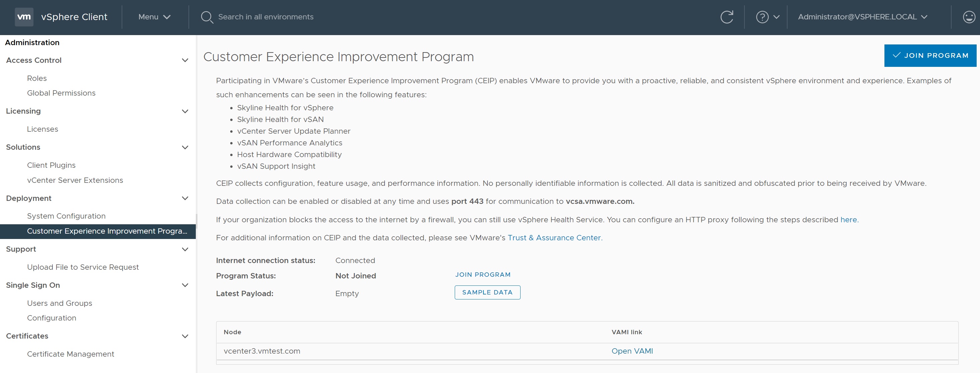980x373 pixels.
Task: Focus the Search in all environments field
Action: pos(266,17)
